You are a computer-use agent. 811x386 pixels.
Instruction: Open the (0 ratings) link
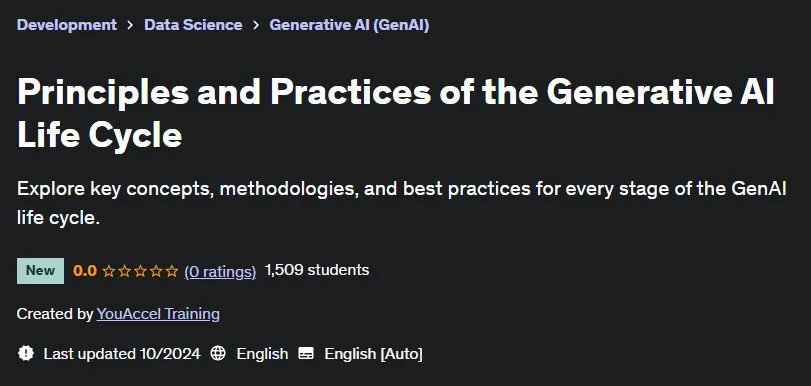pos(220,271)
